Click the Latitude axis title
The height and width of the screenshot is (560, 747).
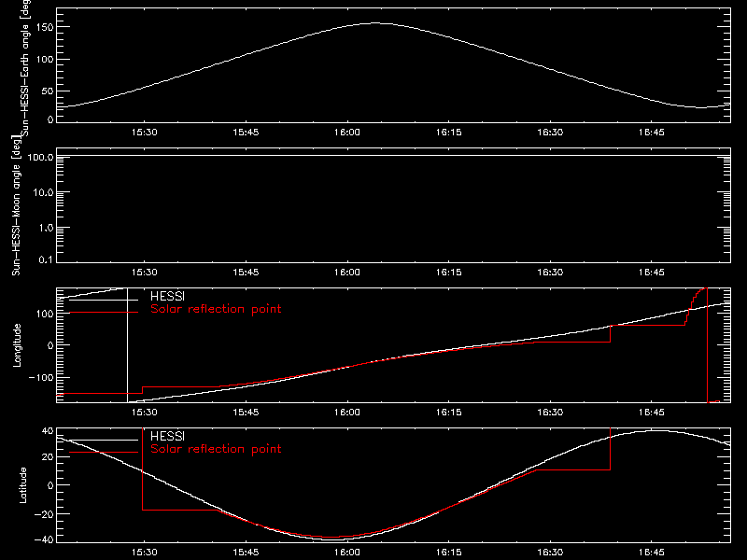(x=22, y=485)
